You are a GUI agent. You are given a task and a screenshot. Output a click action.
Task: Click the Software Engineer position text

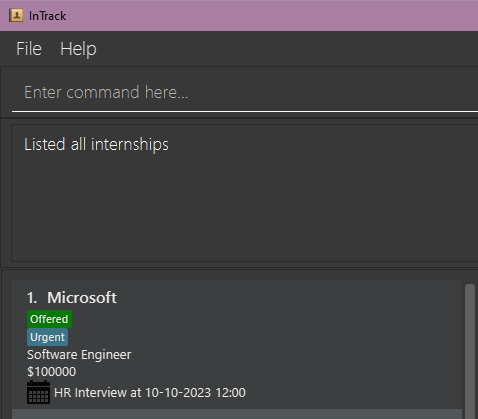click(79, 355)
